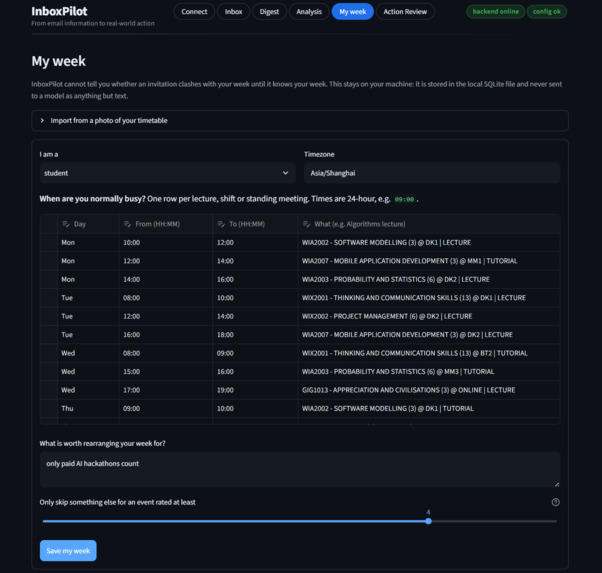Click cell 'WIA2002 - SOFTWARE MODELLING (3) @ DK1 | TUTORIAL'
This screenshot has height=573, width=602.
click(429, 408)
